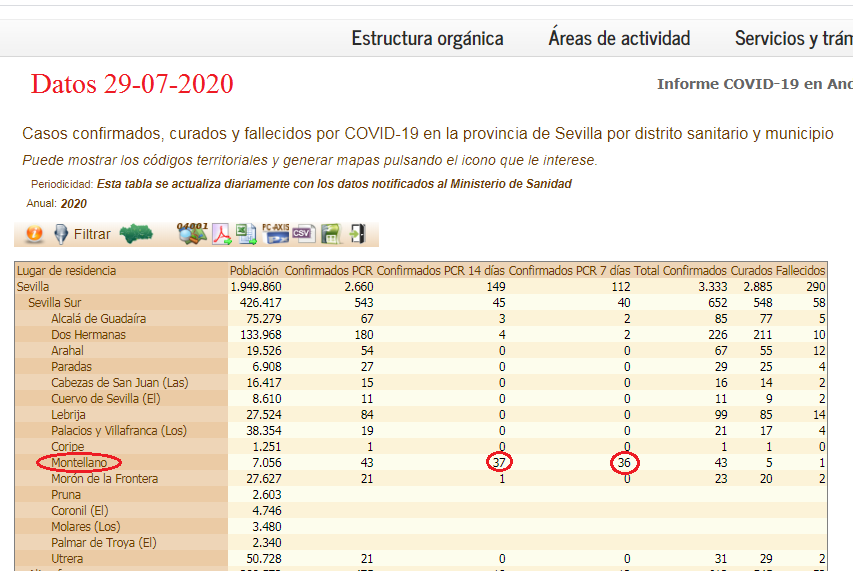Click the Dos Hermanas municipality name
853x588 pixels.
(88, 335)
